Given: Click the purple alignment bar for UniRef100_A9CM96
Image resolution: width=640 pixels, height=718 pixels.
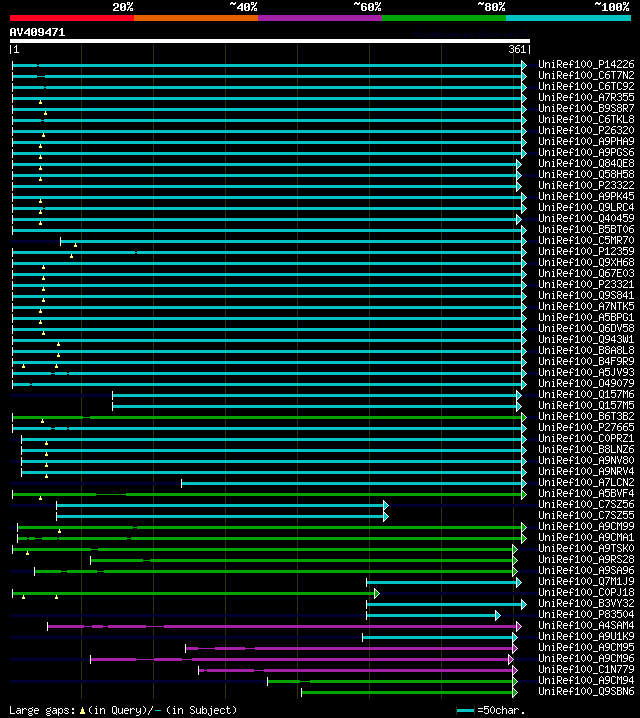Looking at the screenshot, I should [302, 659].
